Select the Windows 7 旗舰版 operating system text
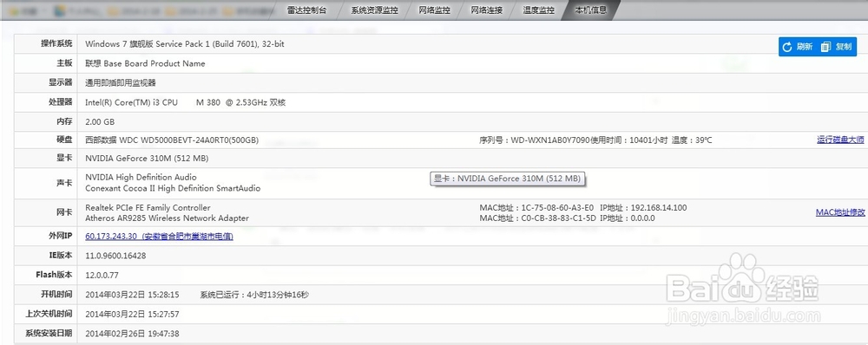 (x=185, y=43)
